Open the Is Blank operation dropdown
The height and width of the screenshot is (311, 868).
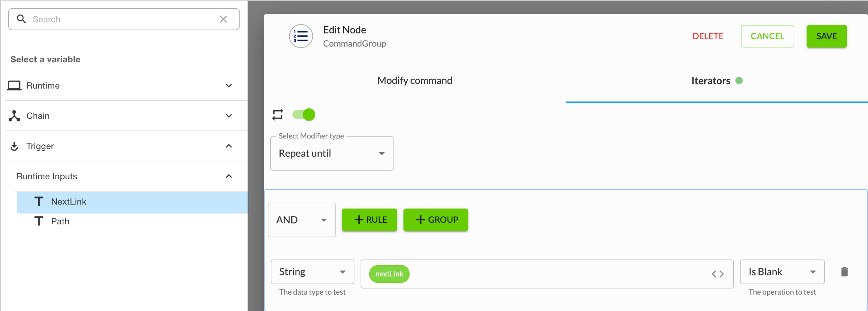pos(782,271)
